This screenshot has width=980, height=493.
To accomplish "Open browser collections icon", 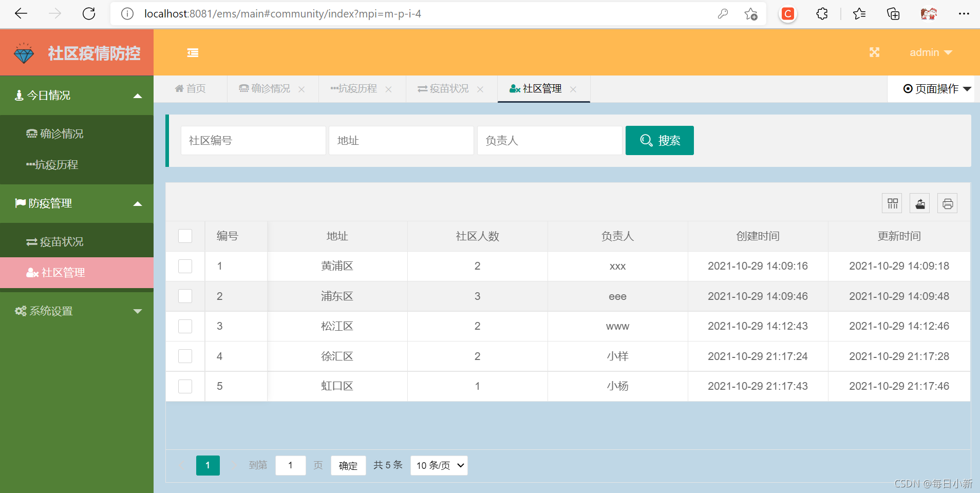I will [893, 14].
